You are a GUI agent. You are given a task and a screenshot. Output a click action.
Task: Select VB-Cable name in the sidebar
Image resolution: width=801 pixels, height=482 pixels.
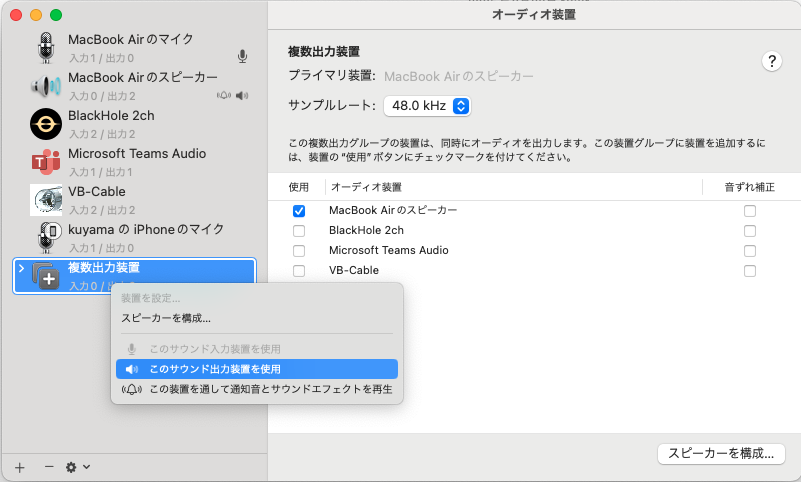click(x=97, y=191)
